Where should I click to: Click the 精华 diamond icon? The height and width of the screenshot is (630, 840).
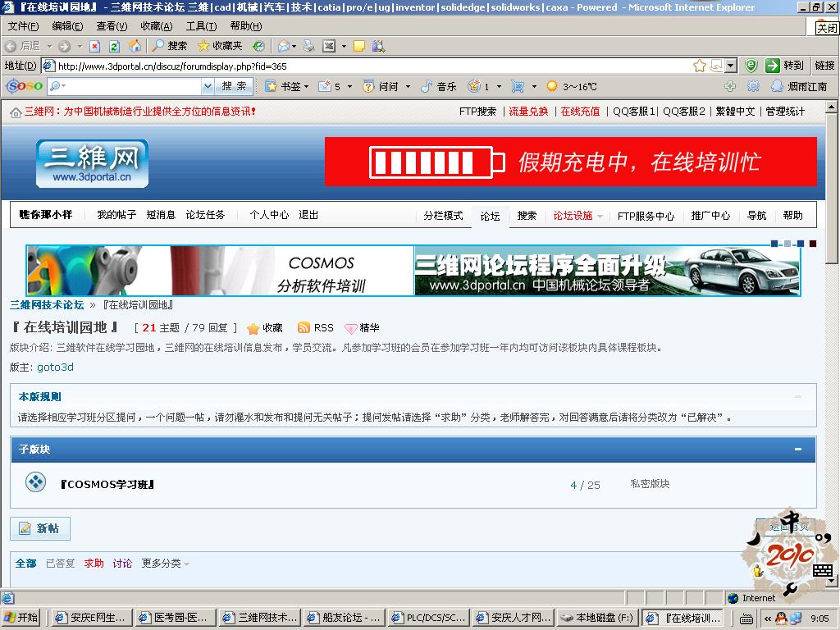click(351, 328)
